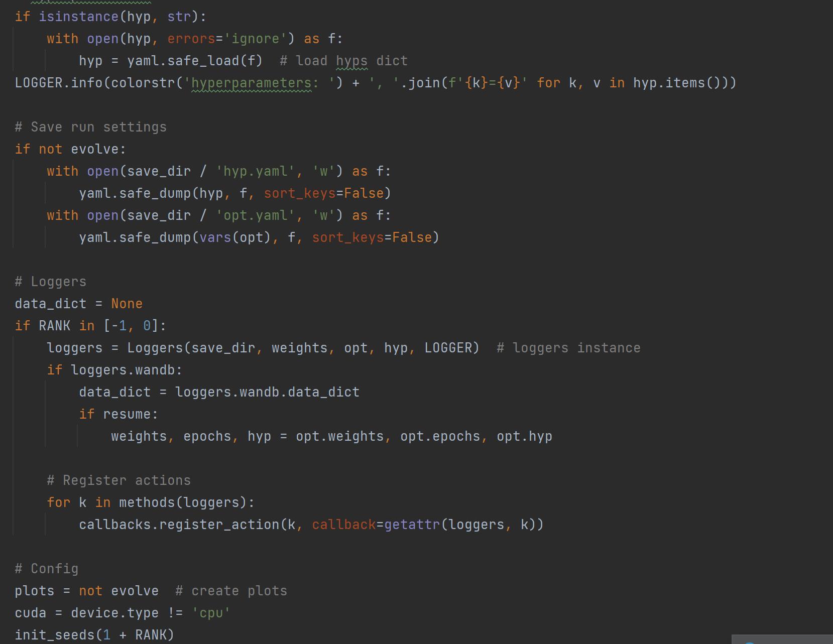Click the "if RANK in [-1, 0]:" line
Viewport: 833px width, 644px height.
click(90, 326)
